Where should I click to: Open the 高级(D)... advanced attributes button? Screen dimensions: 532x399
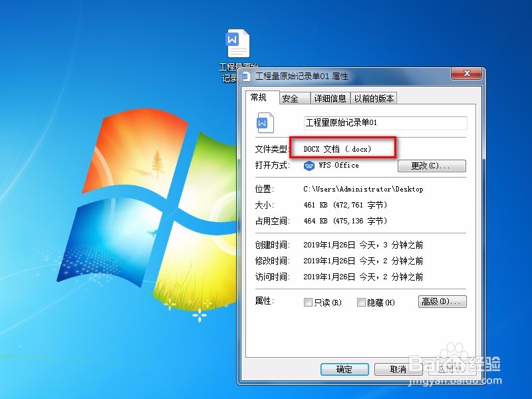tap(442, 301)
